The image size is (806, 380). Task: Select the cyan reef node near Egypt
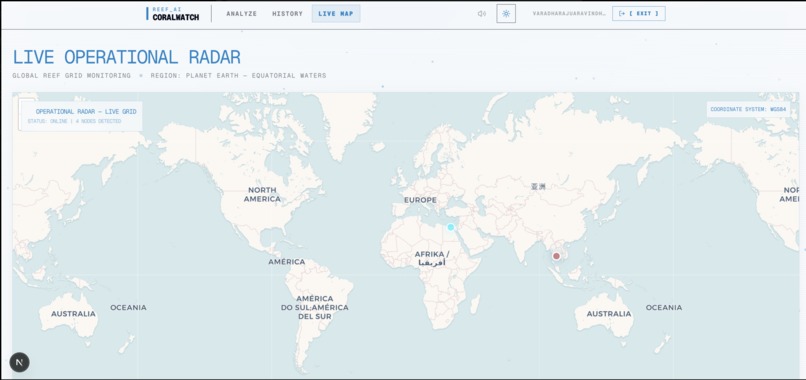(x=451, y=227)
